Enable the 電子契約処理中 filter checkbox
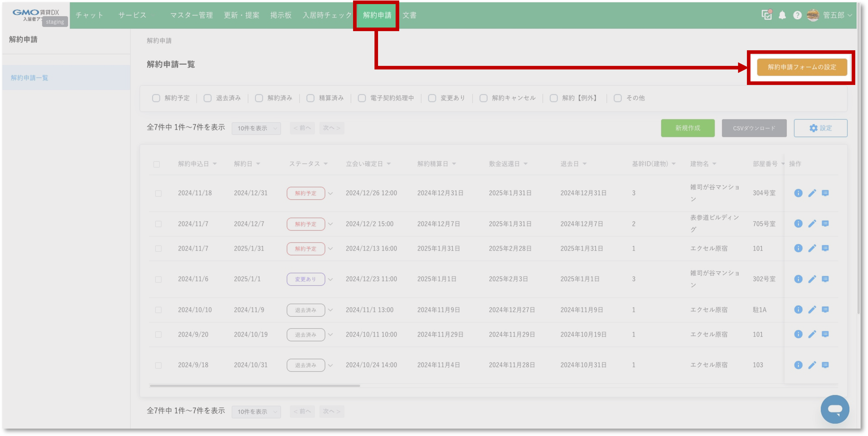Screen dimensions: 868x436 362,98
